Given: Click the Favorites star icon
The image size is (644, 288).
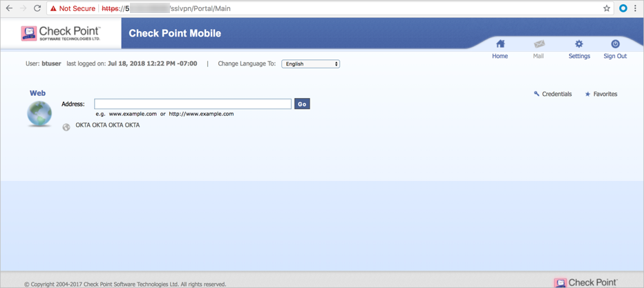Looking at the screenshot, I should (588, 94).
